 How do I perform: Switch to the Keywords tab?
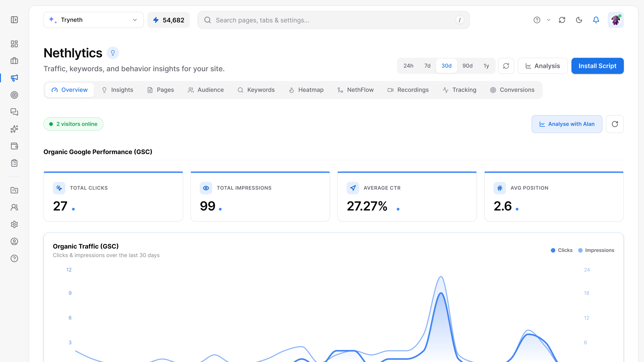[256, 90]
